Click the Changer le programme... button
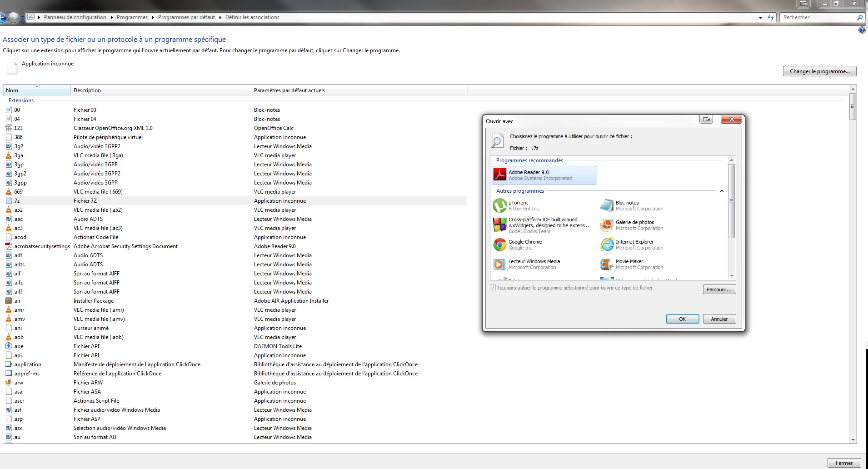The height and width of the screenshot is (469, 868). pyautogui.click(x=819, y=71)
